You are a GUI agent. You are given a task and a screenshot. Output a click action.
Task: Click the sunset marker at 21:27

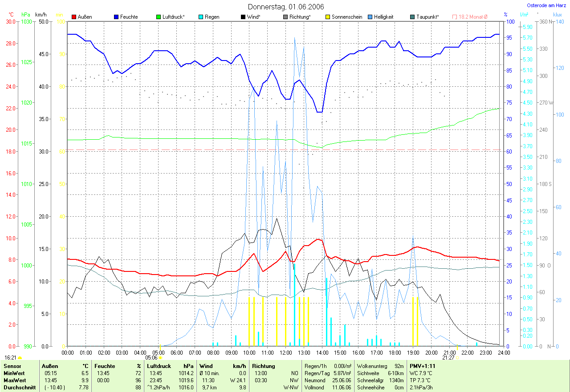(457, 357)
